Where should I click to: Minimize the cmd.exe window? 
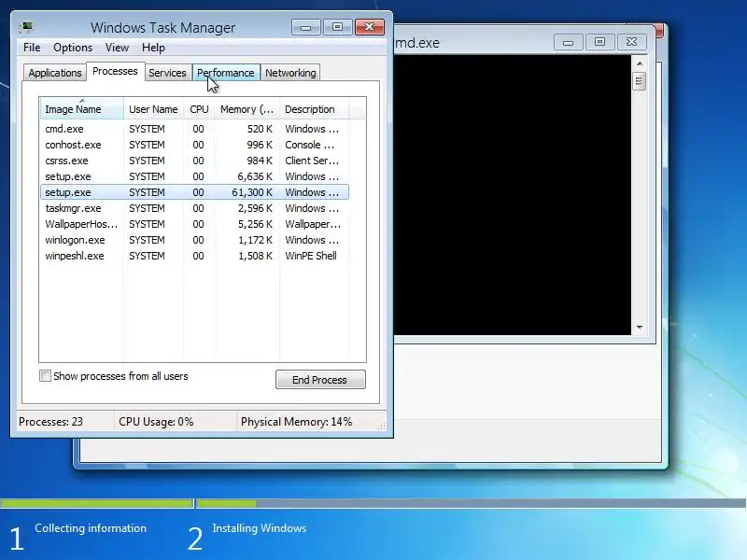coord(568,42)
